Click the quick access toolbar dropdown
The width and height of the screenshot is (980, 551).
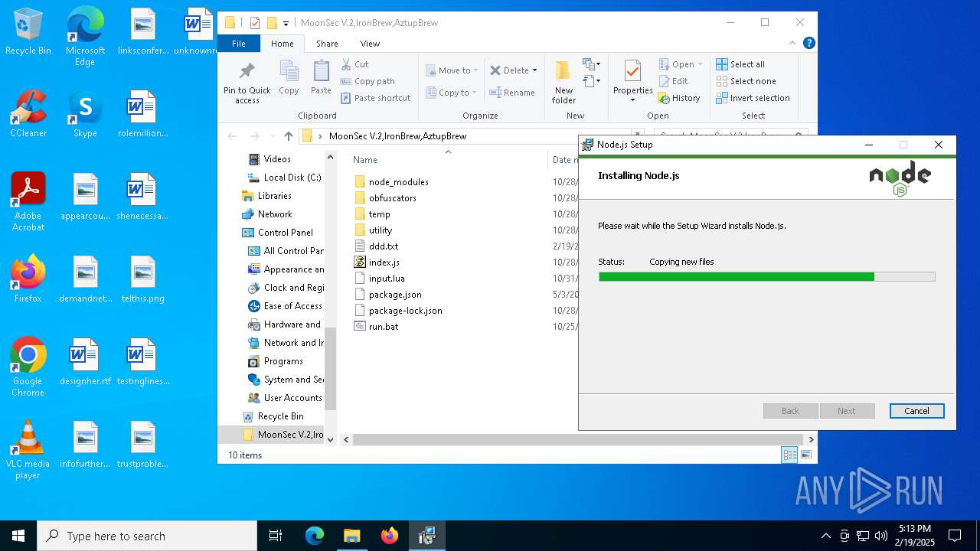(x=286, y=23)
